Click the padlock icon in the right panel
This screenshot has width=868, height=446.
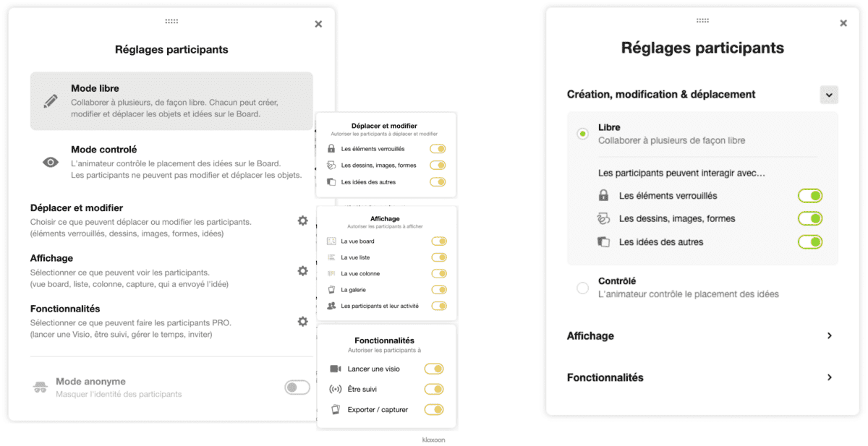[603, 196]
